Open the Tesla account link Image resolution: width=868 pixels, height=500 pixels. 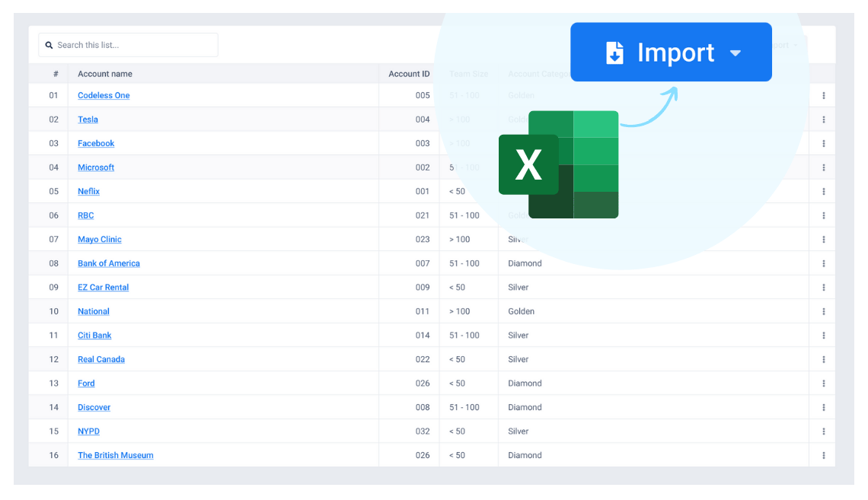click(88, 119)
